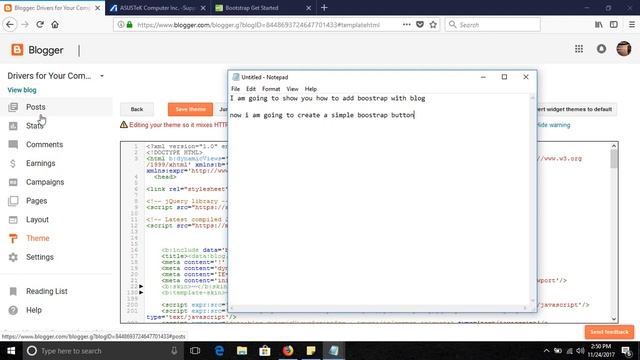Bookmark this page with the star
The width and height of the screenshot is (640, 360).
(433, 24)
